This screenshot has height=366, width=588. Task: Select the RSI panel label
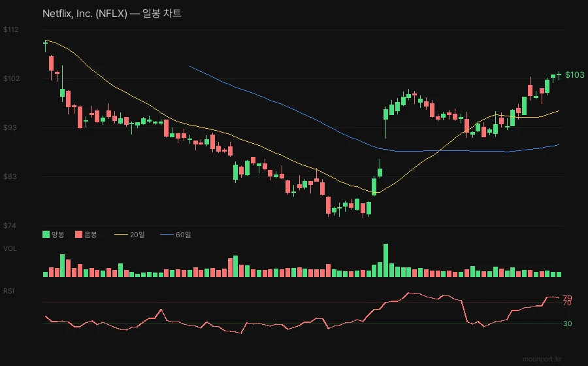pyautogui.click(x=9, y=290)
